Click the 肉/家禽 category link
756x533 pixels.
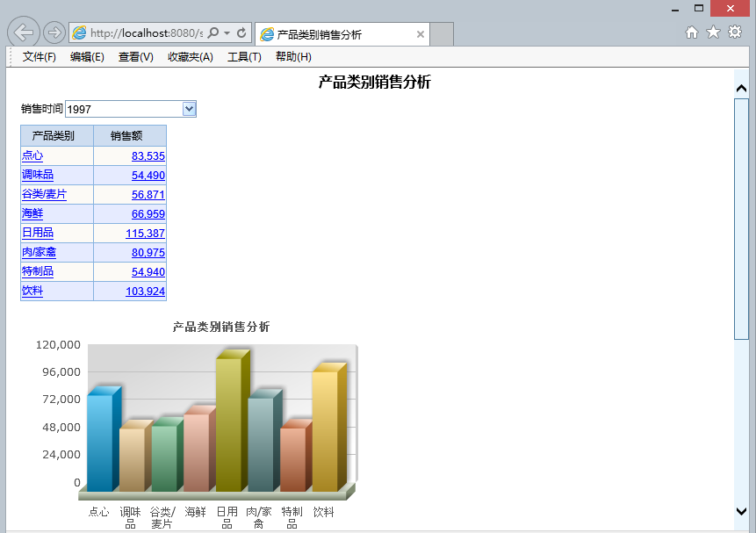pos(39,252)
